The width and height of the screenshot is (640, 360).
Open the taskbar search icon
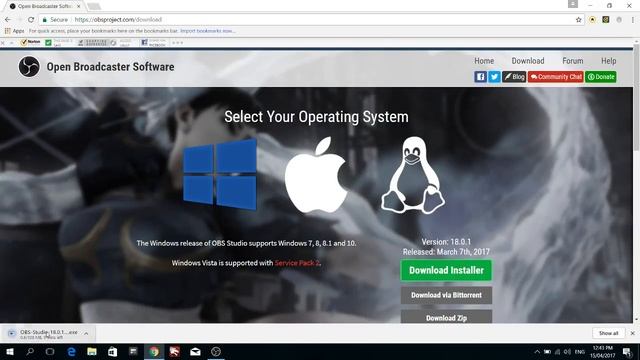tap(30, 351)
